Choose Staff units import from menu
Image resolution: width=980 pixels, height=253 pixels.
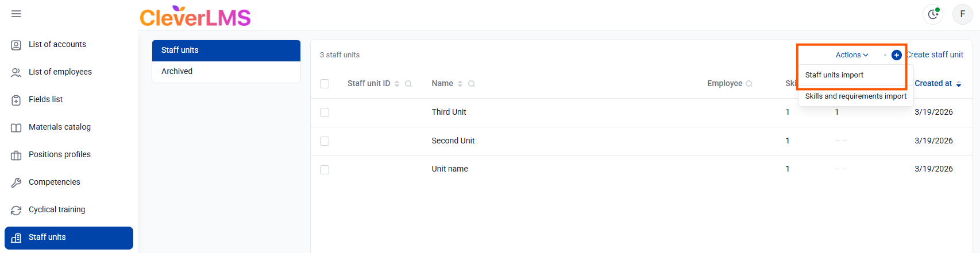[x=834, y=75]
